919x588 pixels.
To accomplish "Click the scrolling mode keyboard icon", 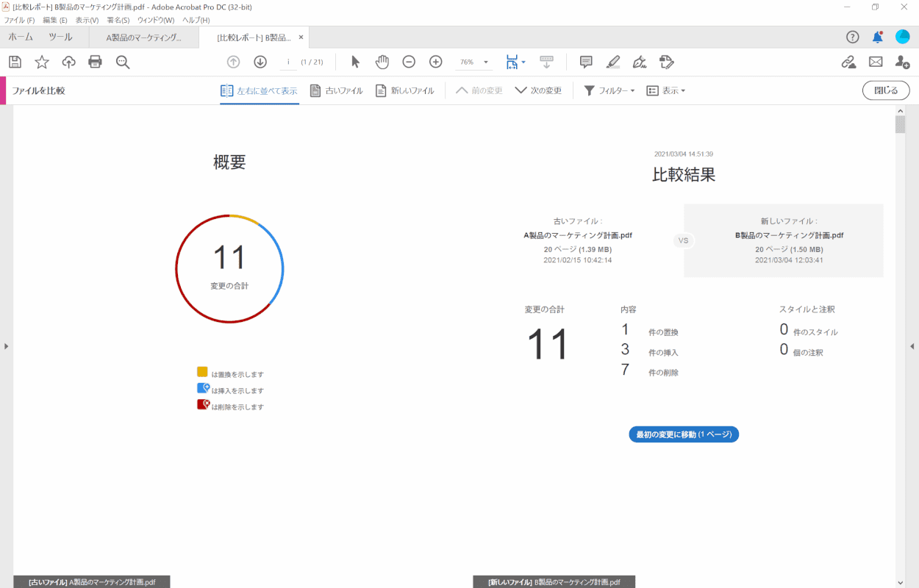I will click(x=546, y=62).
